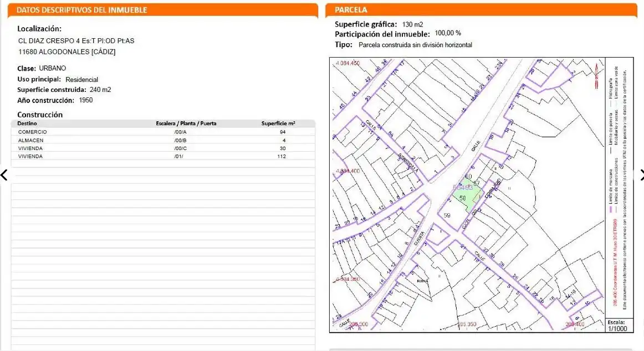
Task: Select the 'COMERCIO' table row
Action: click(x=163, y=132)
